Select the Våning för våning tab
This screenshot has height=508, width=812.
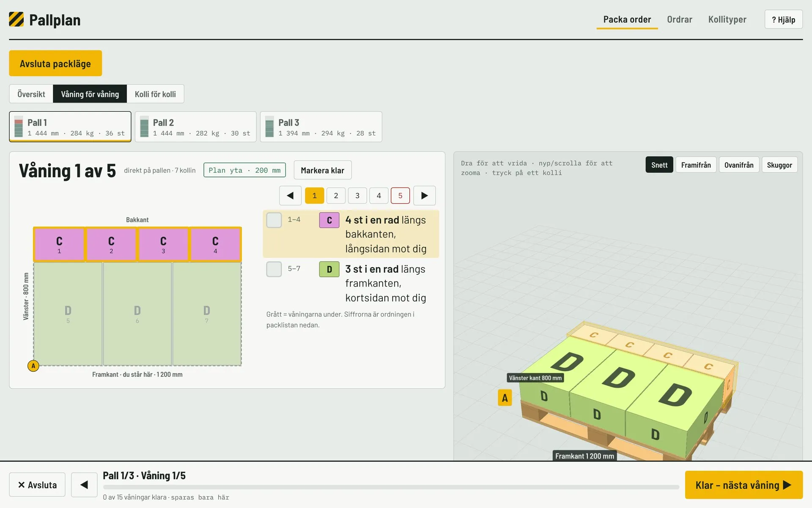pos(90,94)
